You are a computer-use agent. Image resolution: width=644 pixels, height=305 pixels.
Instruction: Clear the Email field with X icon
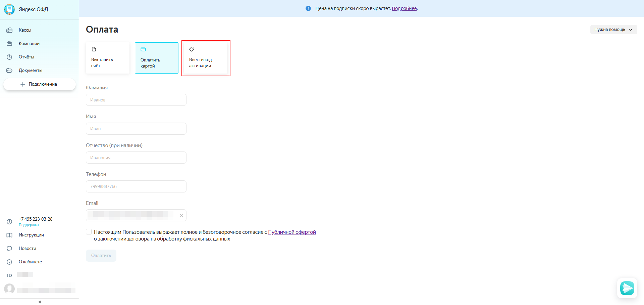tap(181, 215)
